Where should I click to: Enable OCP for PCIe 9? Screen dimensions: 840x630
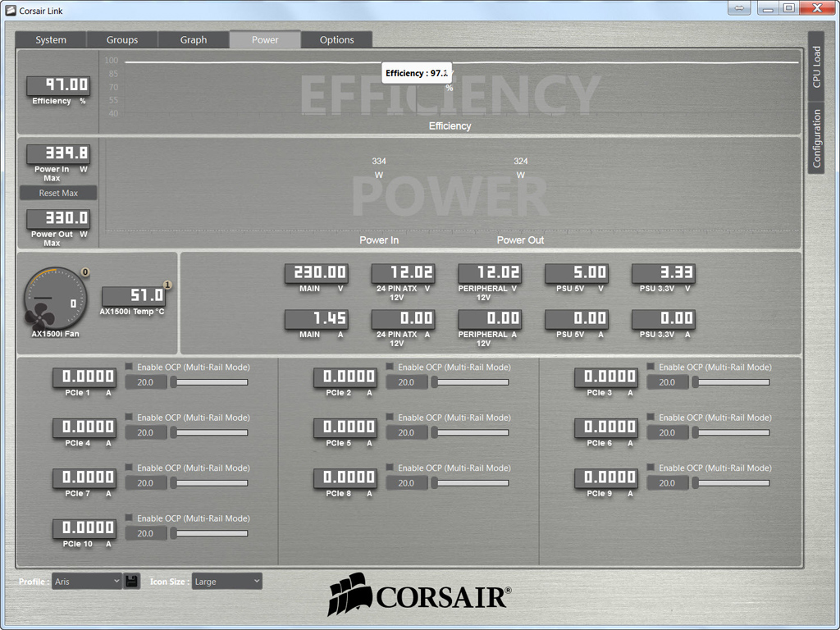click(x=651, y=467)
